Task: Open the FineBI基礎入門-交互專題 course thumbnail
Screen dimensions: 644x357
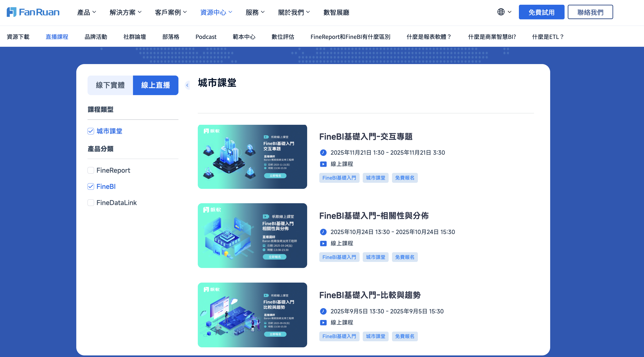Action: coord(252,157)
